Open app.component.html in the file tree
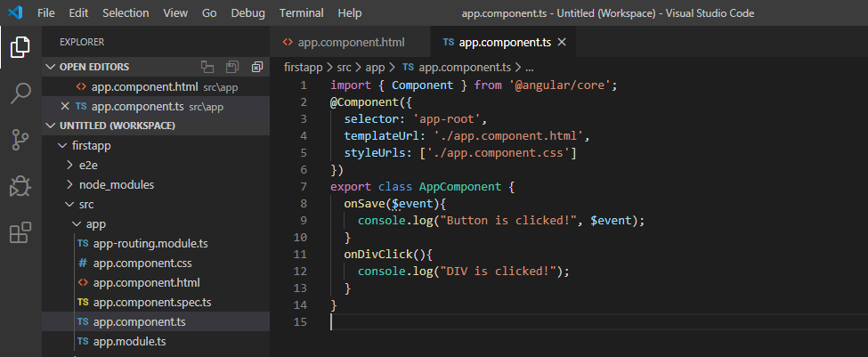This screenshot has width=868, height=357. point(146,282)
